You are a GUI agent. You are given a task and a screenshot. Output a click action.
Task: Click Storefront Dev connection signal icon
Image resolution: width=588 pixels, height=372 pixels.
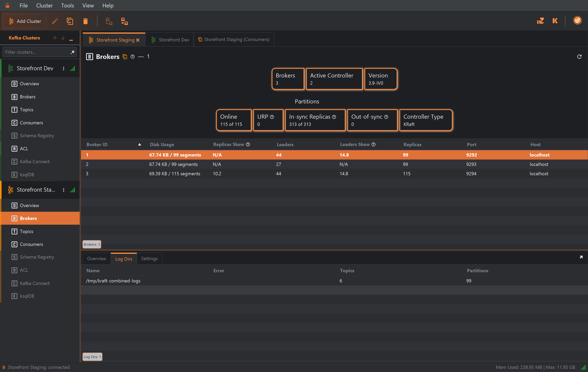coord(72,69)
